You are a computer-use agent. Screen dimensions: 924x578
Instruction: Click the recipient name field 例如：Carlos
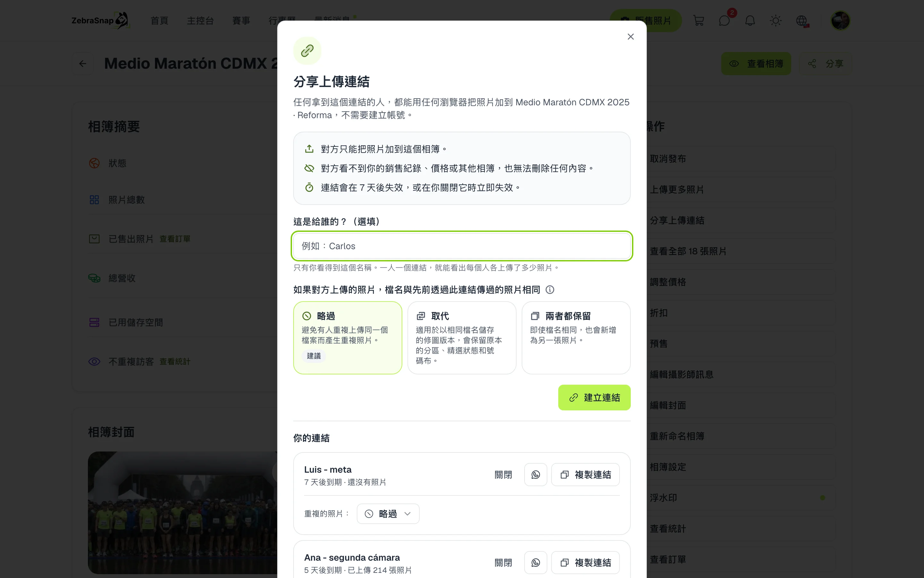(x=462, y=246)
